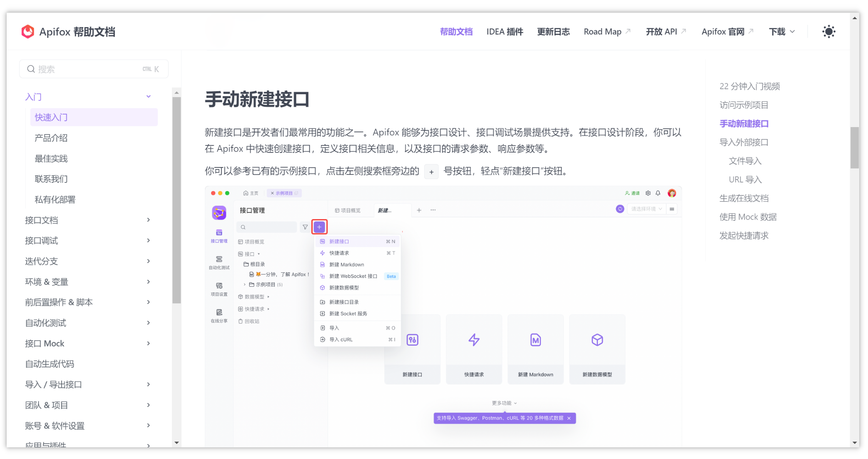
Task: Toggle dark mode with the theme icon
Action: click(828, 31)
